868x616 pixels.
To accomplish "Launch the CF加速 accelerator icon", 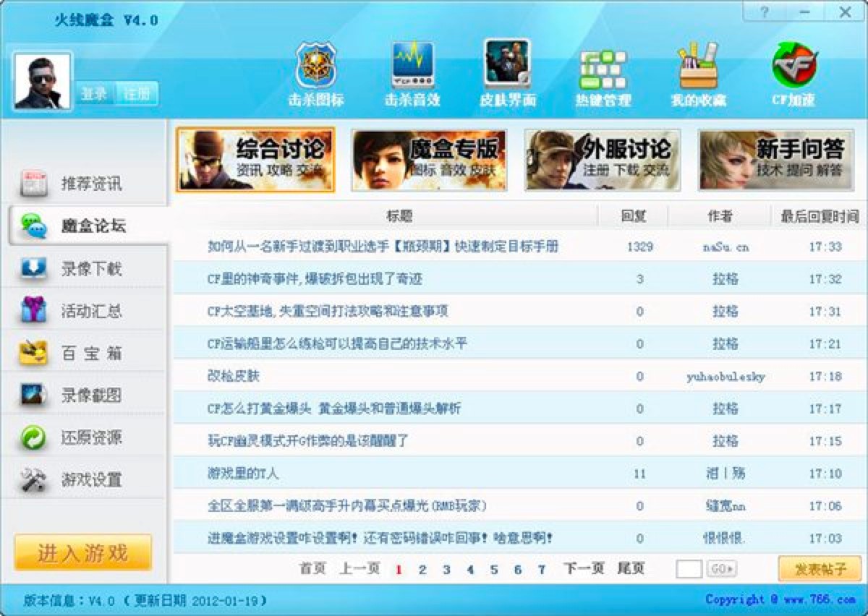I will 794,74.
